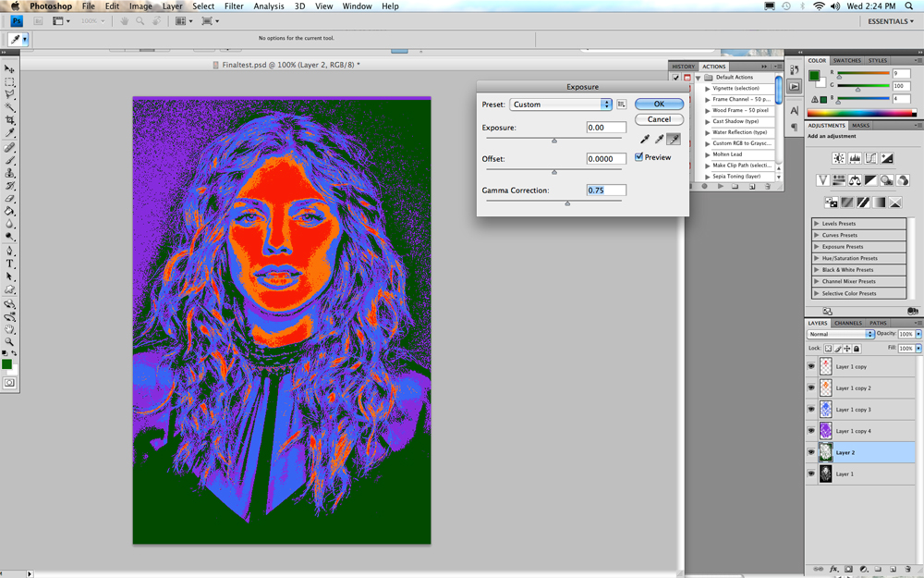This screenshot has height=578, width=924.
Task: Click the Paths tab
Action: point(878,323)
